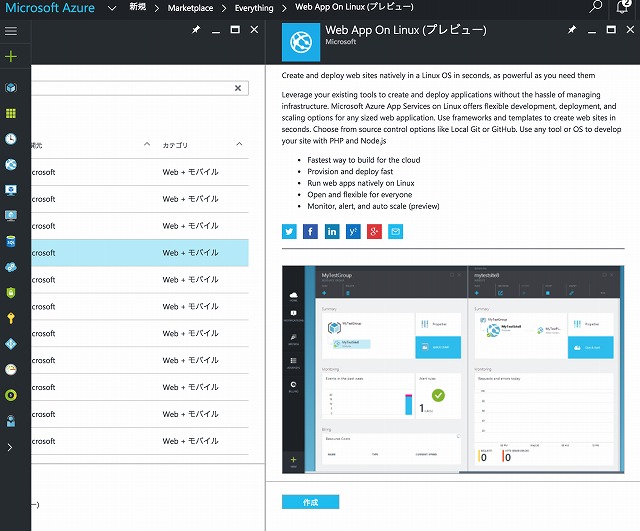
Task: Sort by publisher column chevron
Action: coord(147,144)
